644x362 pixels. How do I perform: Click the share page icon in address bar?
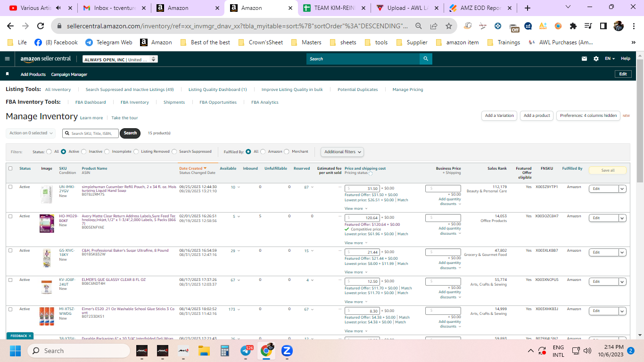434,26
